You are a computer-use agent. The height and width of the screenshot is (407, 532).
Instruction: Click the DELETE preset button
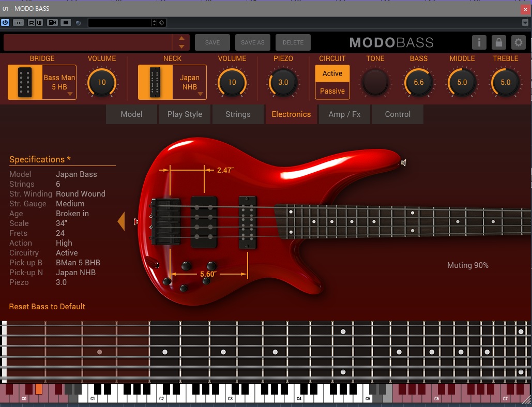293,42
